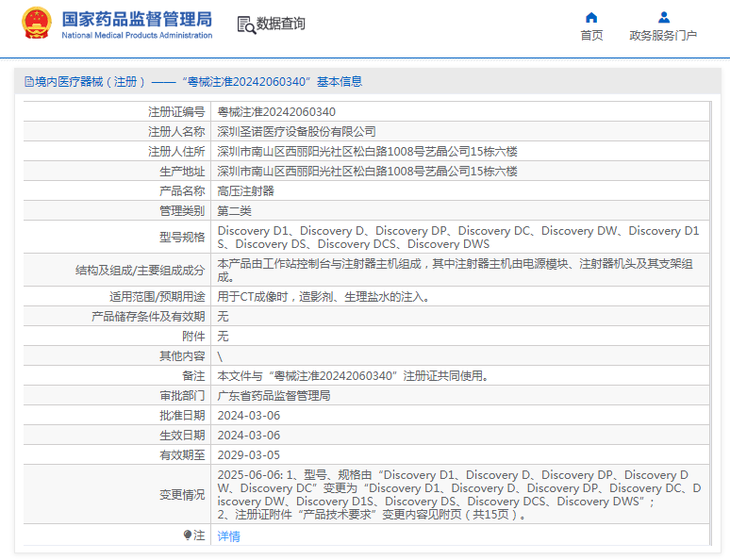Viewport: 730px width, 560px height.
Task: Click the 首页 home icon
Action: [591, 18]
